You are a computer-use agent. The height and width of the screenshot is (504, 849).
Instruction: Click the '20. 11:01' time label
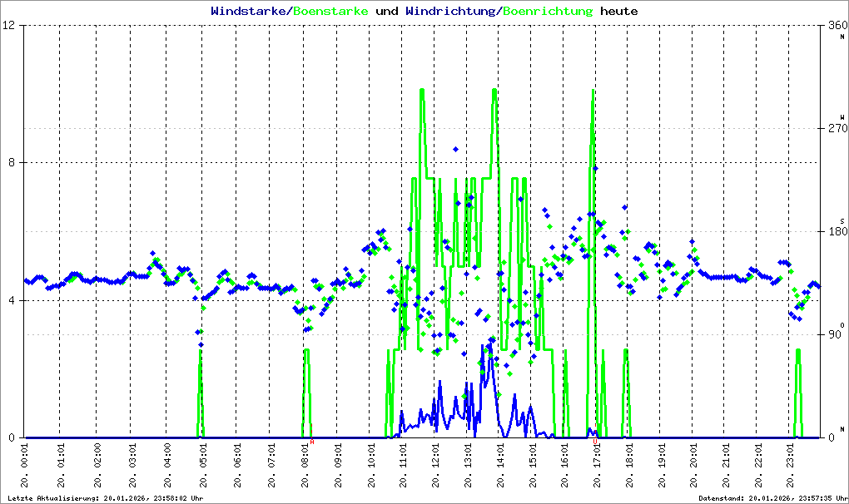tap(404, 466)
